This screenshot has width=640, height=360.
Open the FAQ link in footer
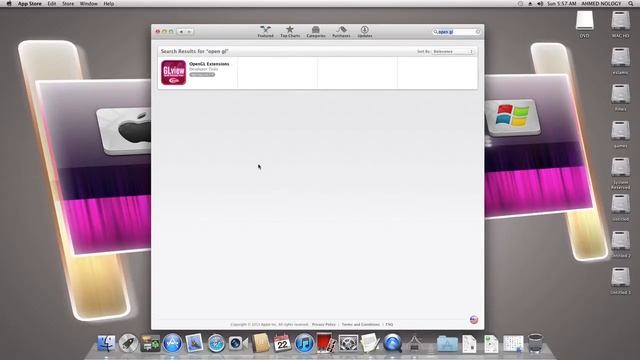[389, 324]
